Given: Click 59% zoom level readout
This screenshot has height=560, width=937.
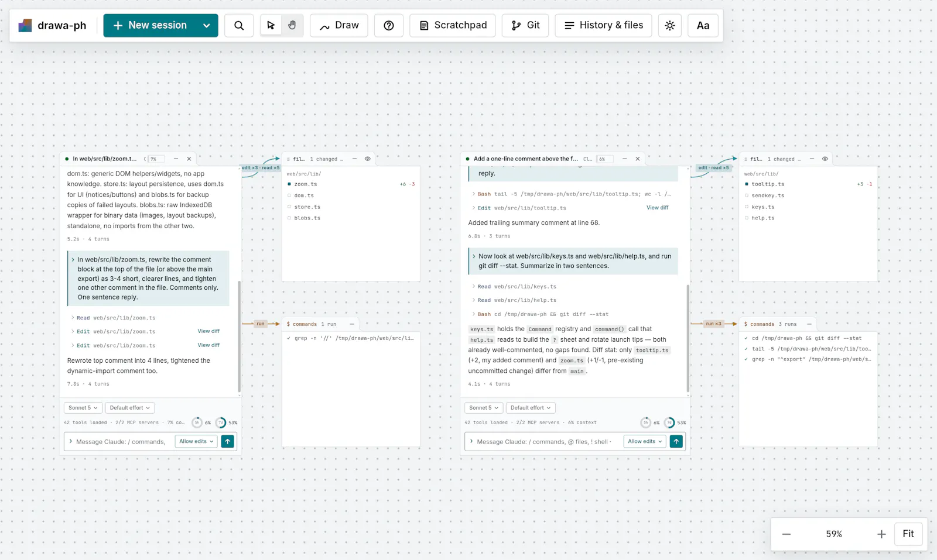Looking at the screenshot, I should 834,534.
